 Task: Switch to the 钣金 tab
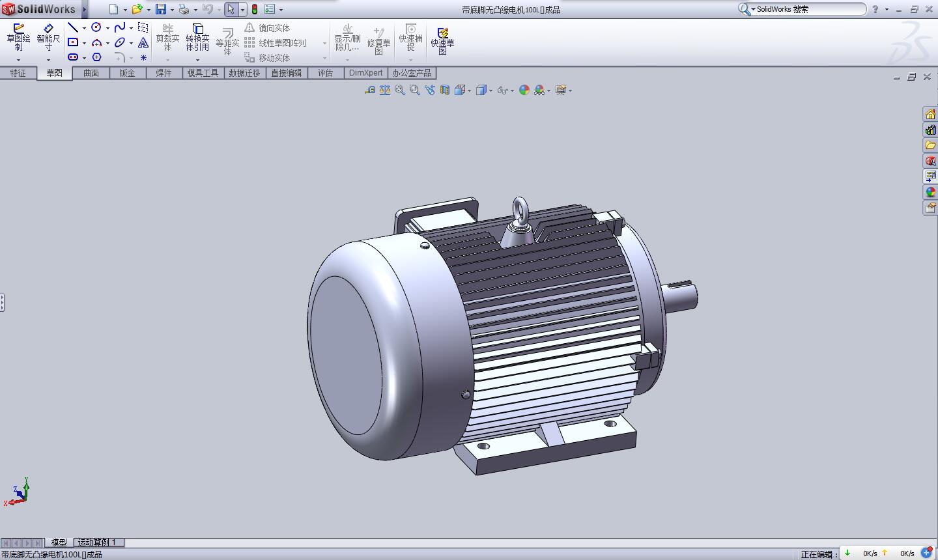tap(127, 73)
